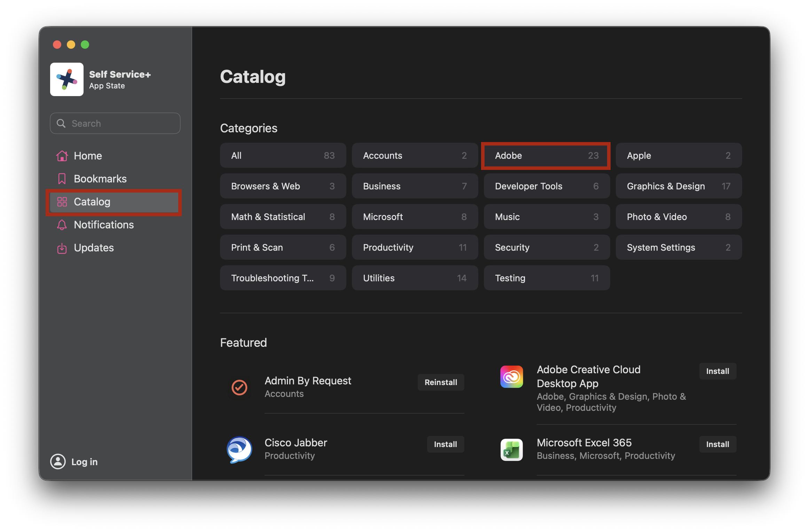The image size is (809, 532).
Task: Click the Log in user avatar icon
Action: pyautogui.click(x=58, y=462)
